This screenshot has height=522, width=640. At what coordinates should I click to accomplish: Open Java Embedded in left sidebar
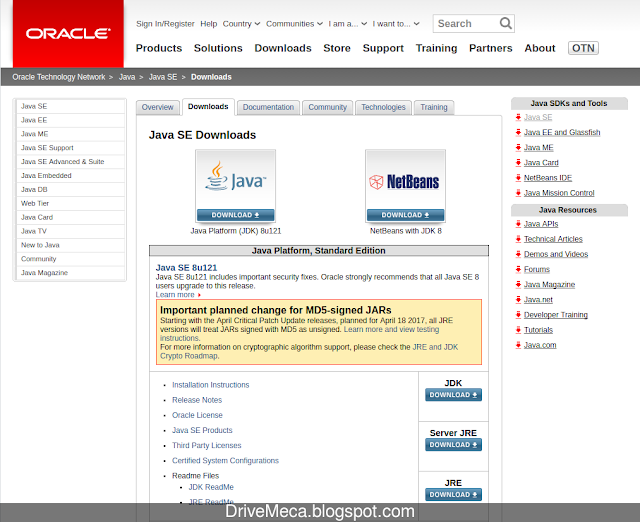point(70,175)
